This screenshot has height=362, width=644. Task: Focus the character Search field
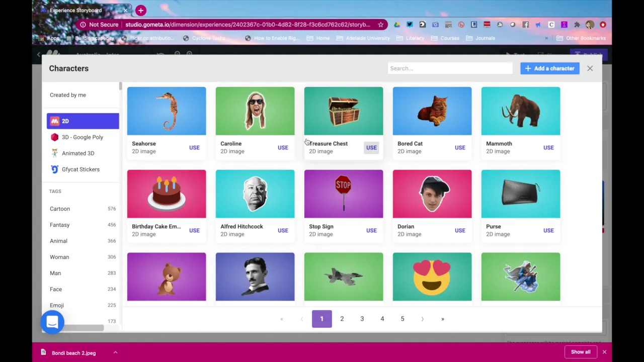coord(450,68)
